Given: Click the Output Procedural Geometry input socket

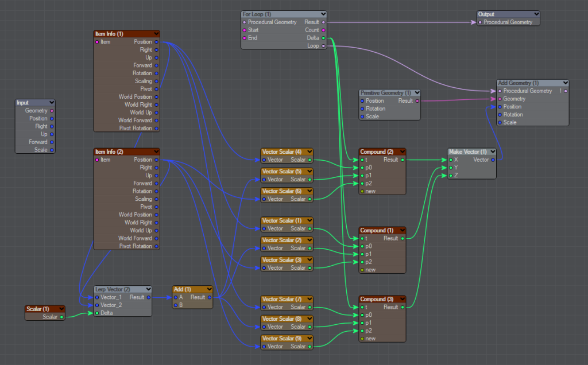Looking at the screenshot, I should coord(480,22).
